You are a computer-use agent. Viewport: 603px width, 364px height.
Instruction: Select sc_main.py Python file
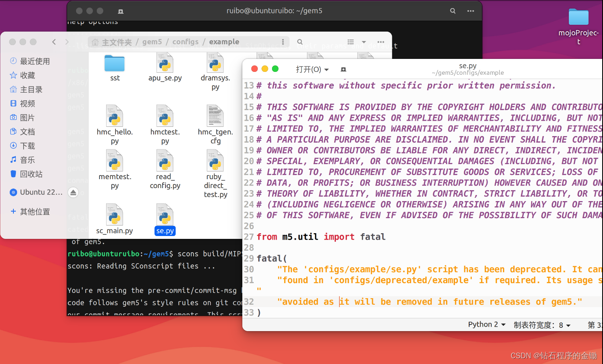pos(115,214)
